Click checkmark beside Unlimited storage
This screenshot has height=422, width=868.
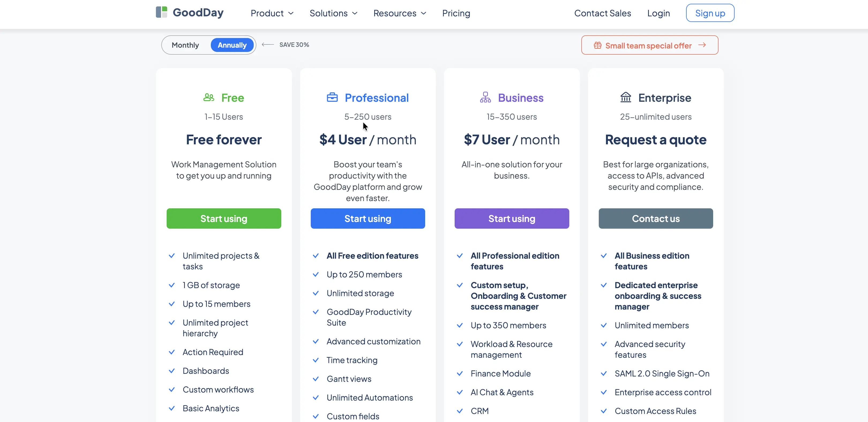[316, 293]
